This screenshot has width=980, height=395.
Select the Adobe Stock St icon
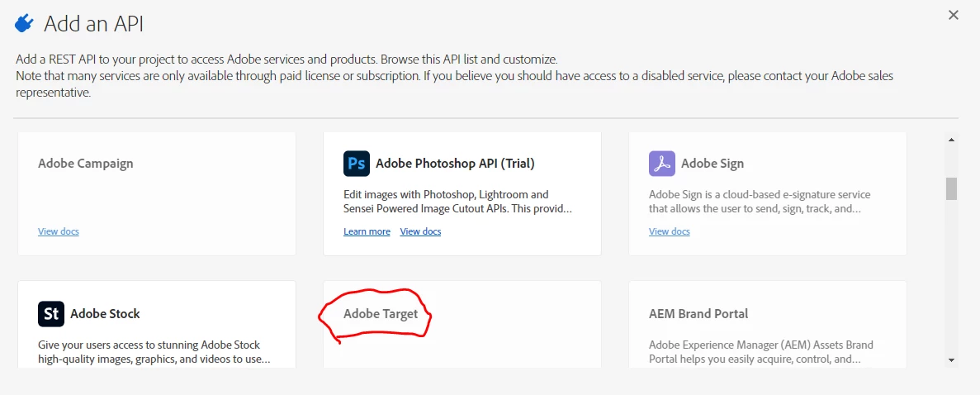pos(51,314)
